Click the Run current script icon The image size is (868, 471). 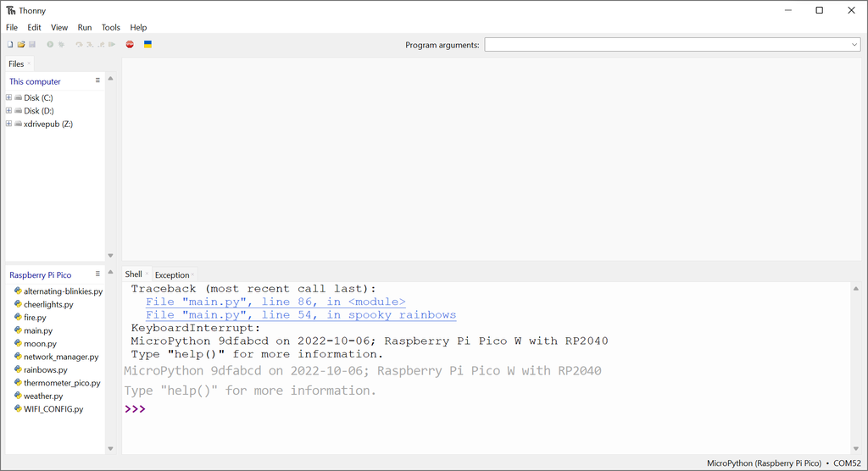click(x=50, y=44)
